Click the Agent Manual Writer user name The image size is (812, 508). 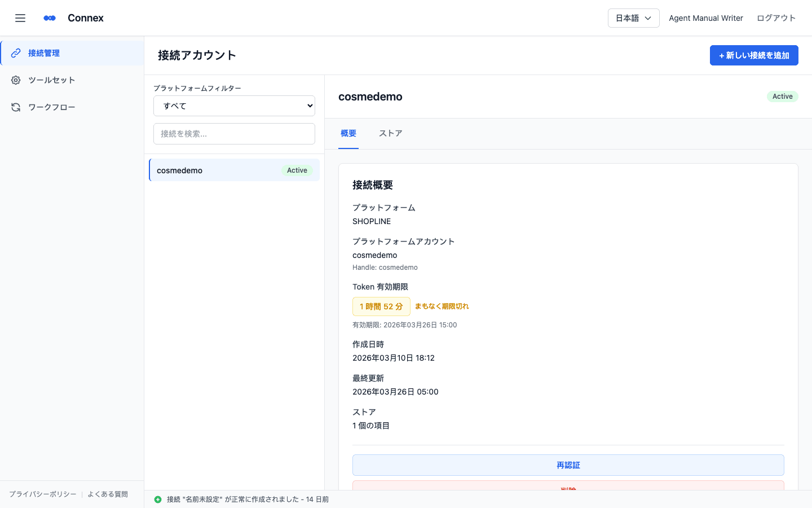coord(706,18)
